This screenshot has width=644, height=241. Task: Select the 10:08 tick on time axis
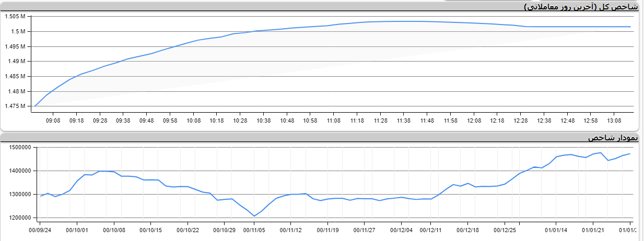coord(193,121)
